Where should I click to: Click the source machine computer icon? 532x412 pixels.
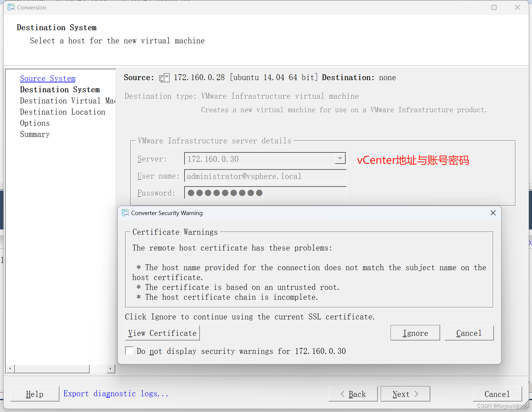click(x=164, y=78)
